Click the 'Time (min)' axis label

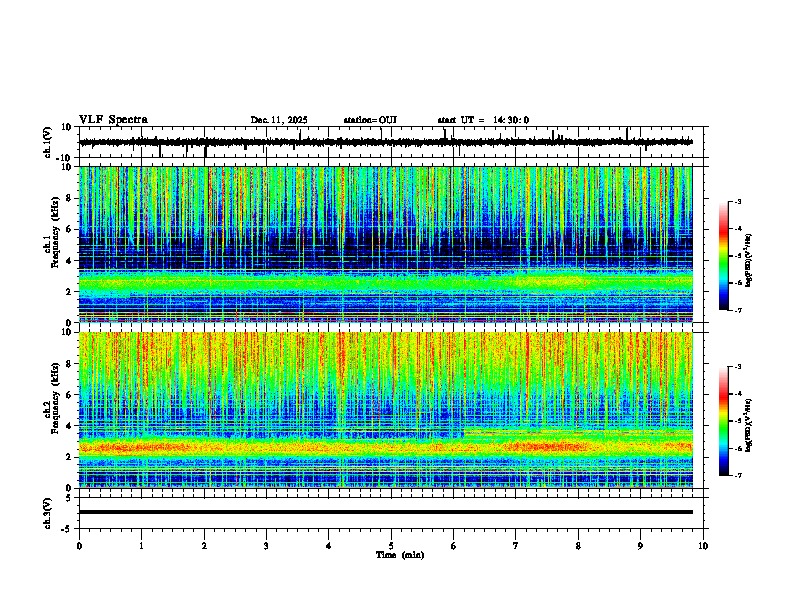pos(400,555)
